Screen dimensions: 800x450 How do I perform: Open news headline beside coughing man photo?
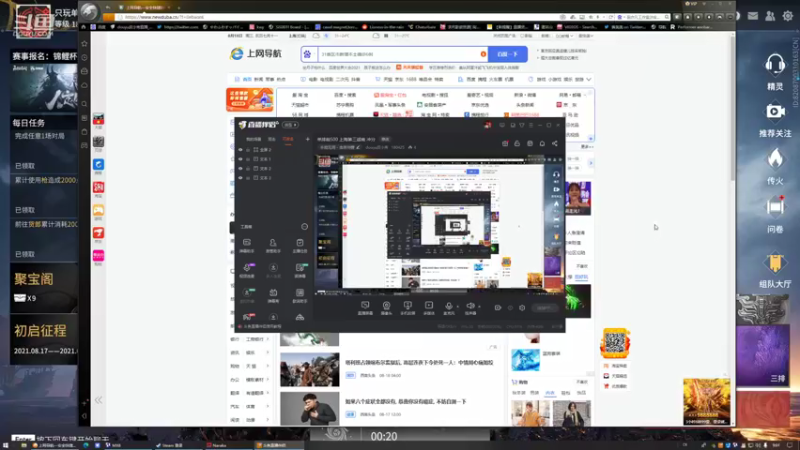[405, 402]
